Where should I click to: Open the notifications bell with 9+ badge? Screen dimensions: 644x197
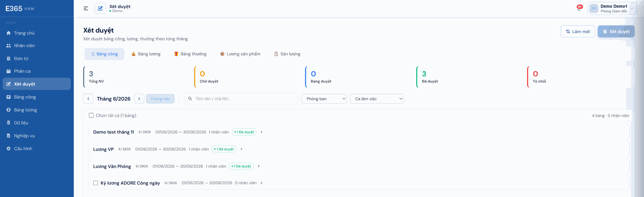(579, 8)
